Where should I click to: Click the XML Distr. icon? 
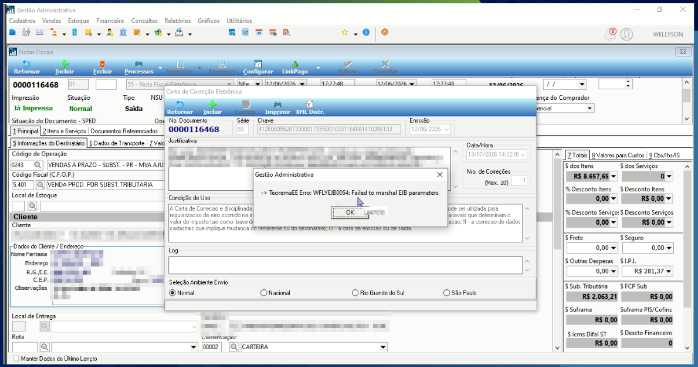[x=310, y=108]
